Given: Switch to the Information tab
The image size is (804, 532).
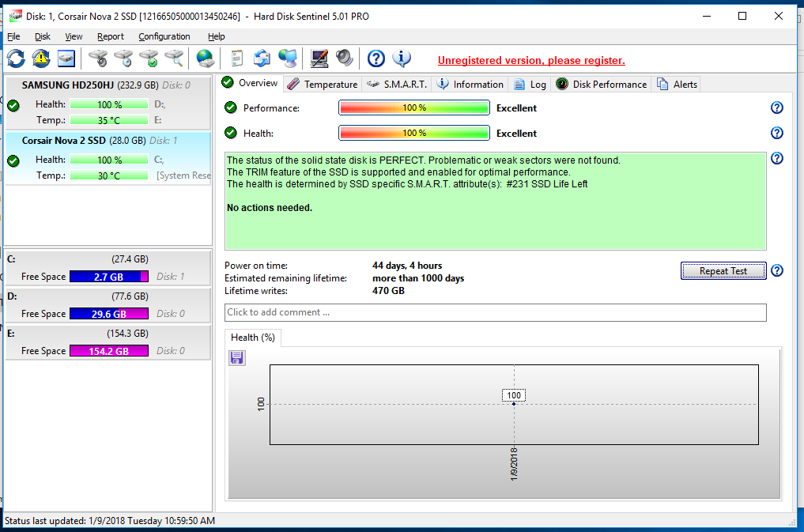Looking at the screenshot, I should click(470, 84).
